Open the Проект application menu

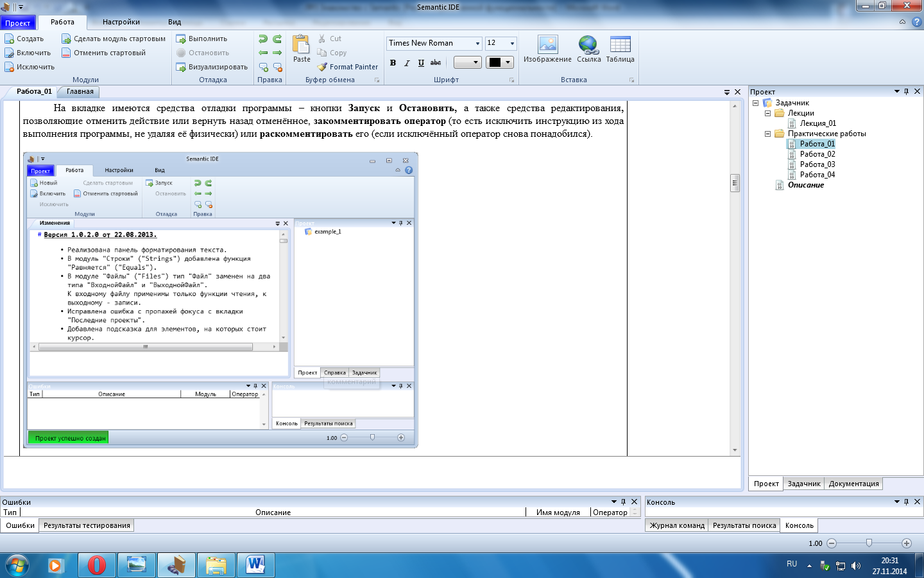tap(18, 22)
